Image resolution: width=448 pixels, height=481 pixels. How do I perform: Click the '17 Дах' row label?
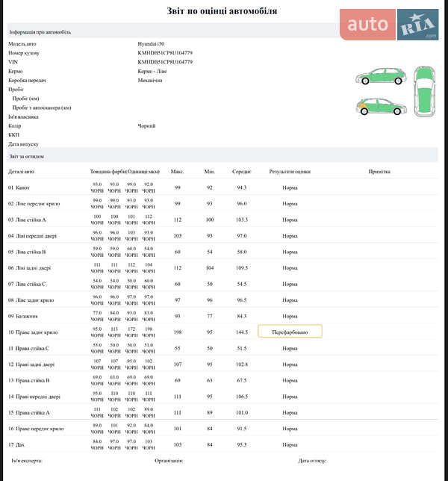click(x=16, y=445)
